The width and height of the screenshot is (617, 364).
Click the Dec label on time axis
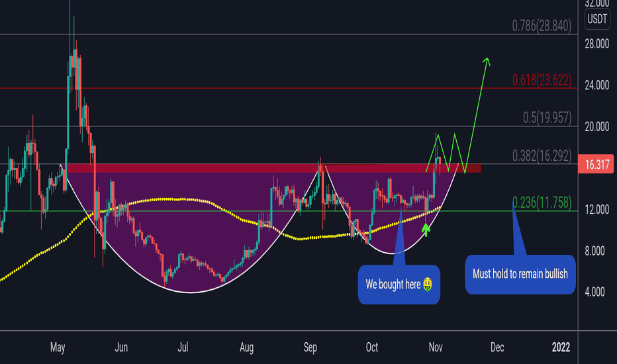point(497,347)
